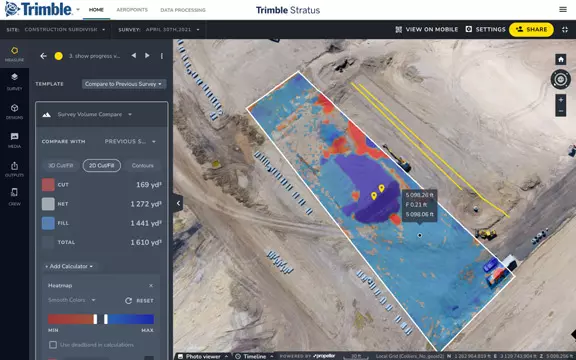576x360 pixels.
Task: Click the Fill blue color swatch
Action: [x=48, y=223]
